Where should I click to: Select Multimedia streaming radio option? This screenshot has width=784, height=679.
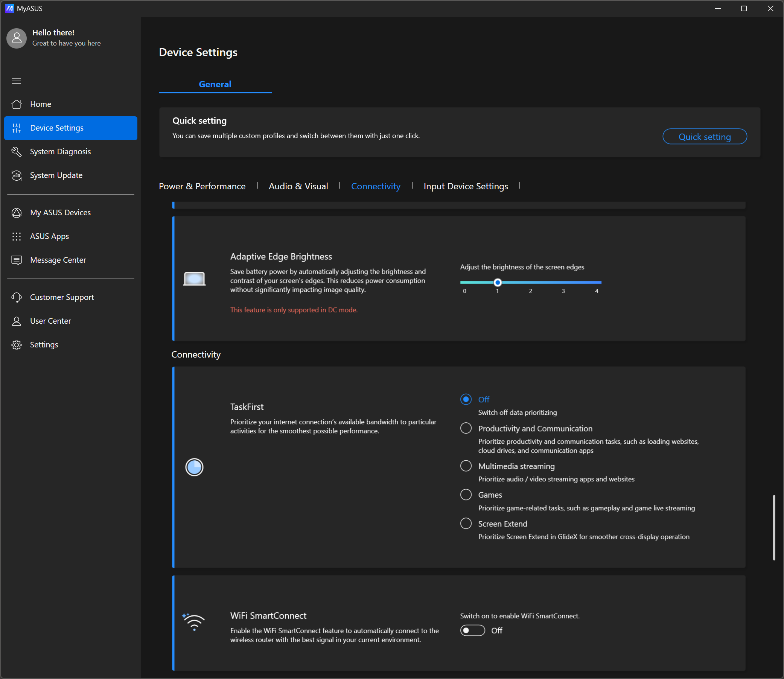pyautogui.click(x=466, y=466)
